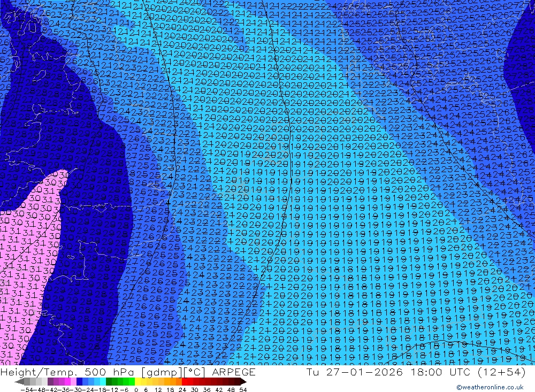Pick the darkest green legend swatch
Viewport: 535px width, 392px height.
click(109, 382)
